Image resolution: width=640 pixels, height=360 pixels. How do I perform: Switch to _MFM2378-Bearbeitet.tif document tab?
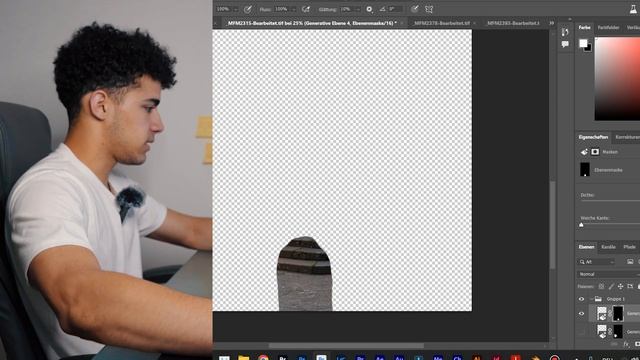click(x=442, y=23)
